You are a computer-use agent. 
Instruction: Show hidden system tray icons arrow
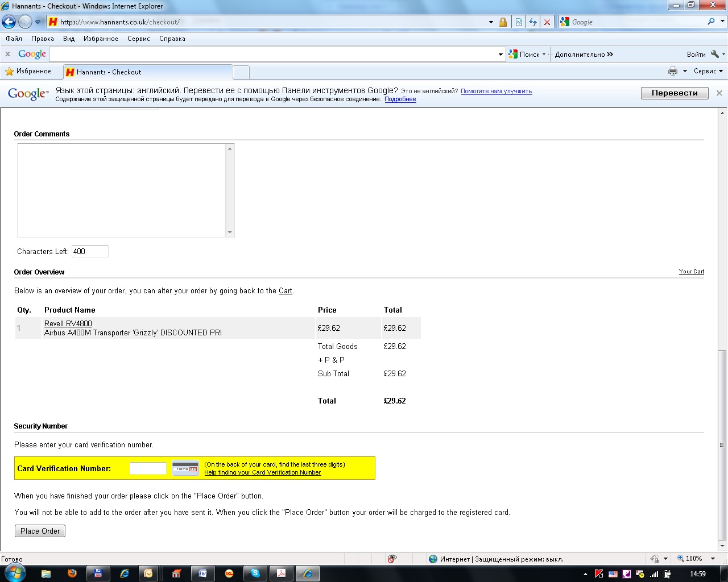coord(585,574)
